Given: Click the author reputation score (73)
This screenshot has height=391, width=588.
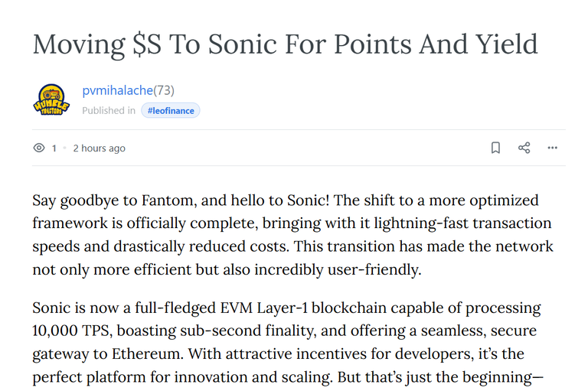Looking at the screenshot, I should (164, 90).
